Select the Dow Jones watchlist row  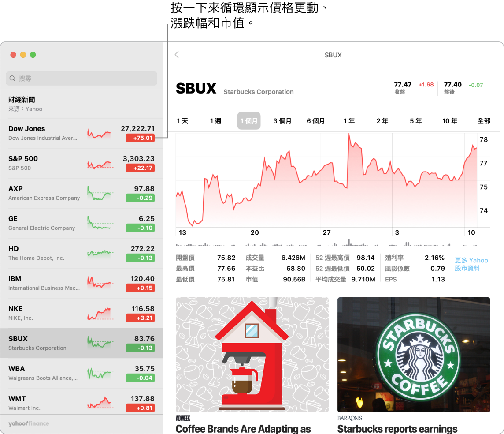(x=82, y=133)
